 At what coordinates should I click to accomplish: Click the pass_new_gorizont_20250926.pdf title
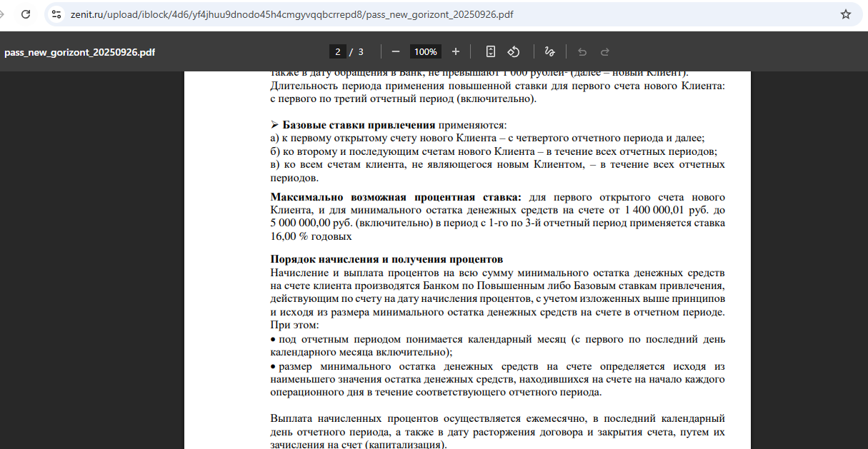click(x=79, y=52)
